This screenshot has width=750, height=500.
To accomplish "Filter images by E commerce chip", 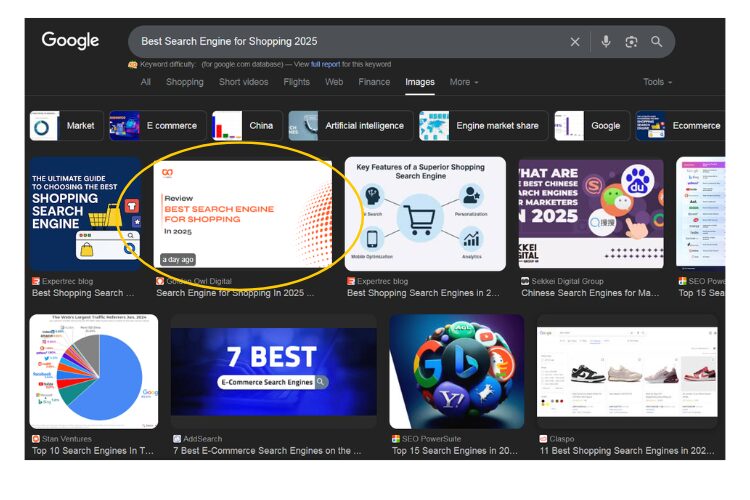I will 158,125.
